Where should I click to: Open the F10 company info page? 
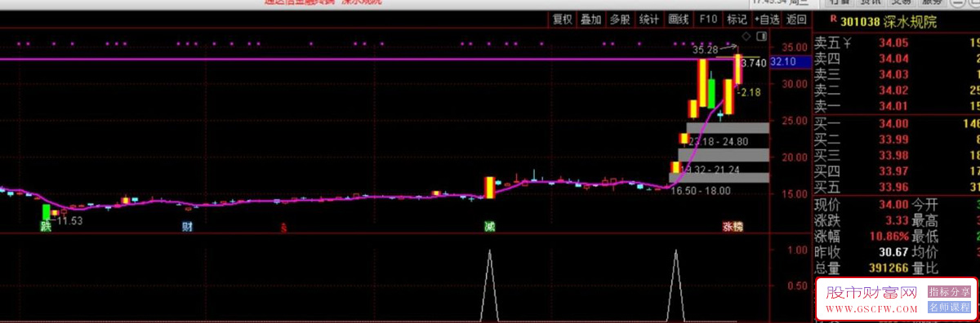click(709, 20)
